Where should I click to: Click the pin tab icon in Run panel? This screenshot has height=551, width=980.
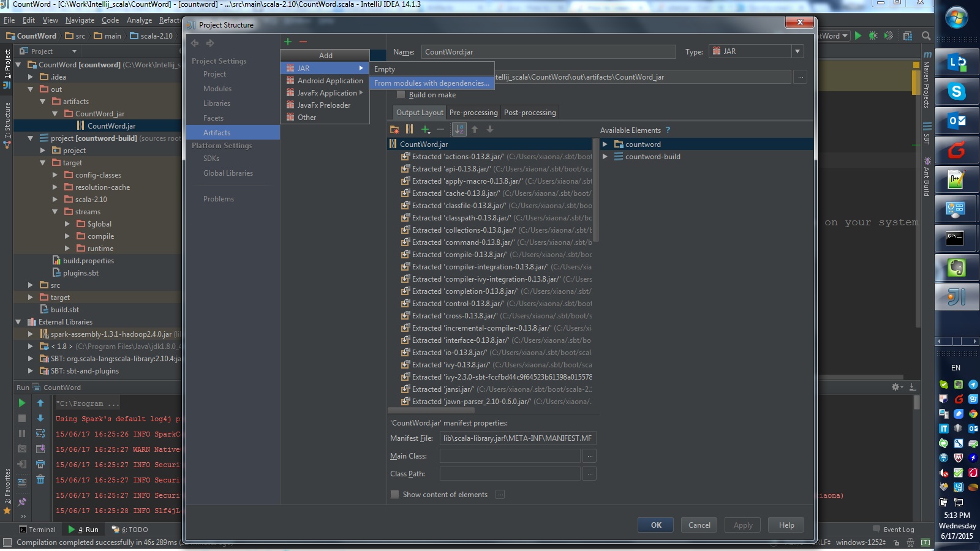click(x=22, y=502)
